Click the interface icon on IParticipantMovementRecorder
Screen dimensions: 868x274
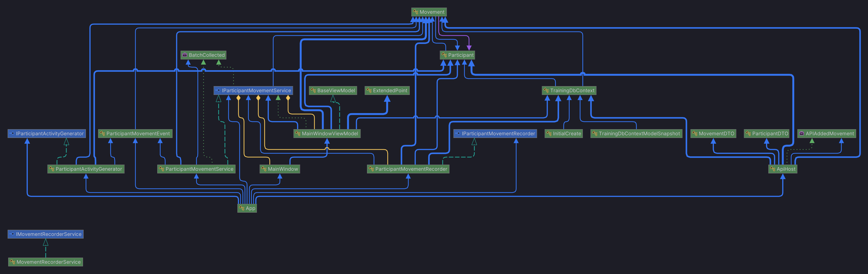(x=458, y=134)
